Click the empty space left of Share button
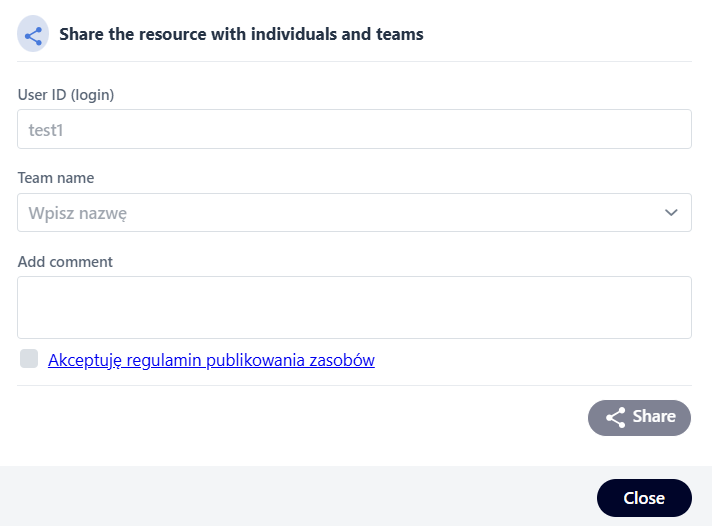Screen dimensions: 712x526 coord(300,418)
